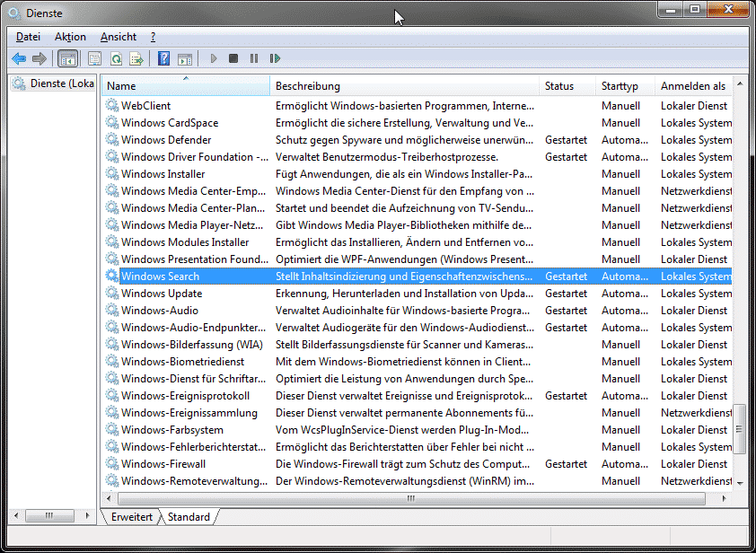Toggle the console tree show/hide icon
Screen dimensions: 756x553
click(x=67, y=59)
